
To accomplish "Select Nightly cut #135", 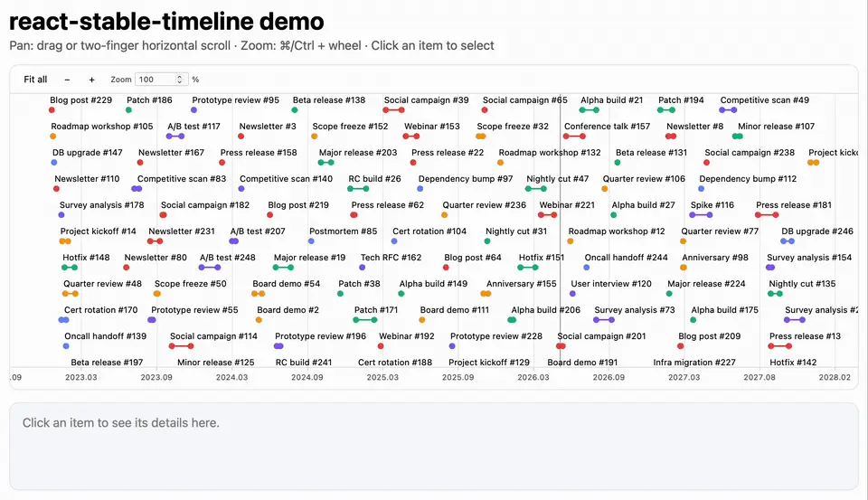I will (802, 284).
